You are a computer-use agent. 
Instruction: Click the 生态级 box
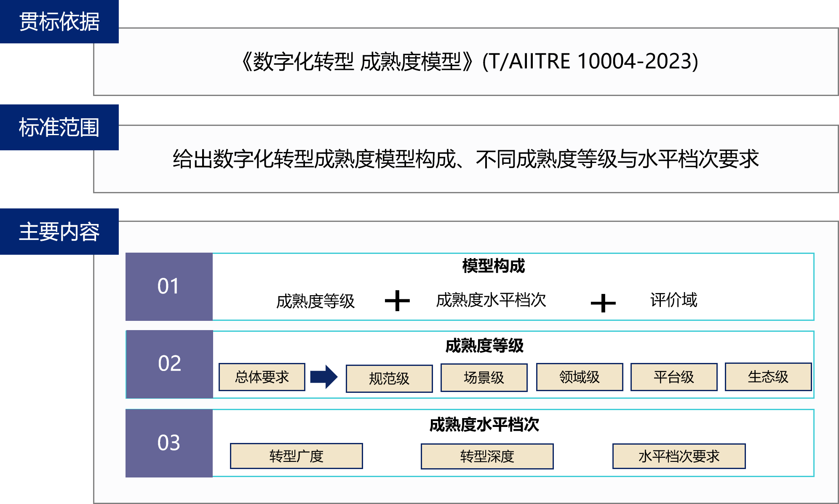tap(768, 377)
